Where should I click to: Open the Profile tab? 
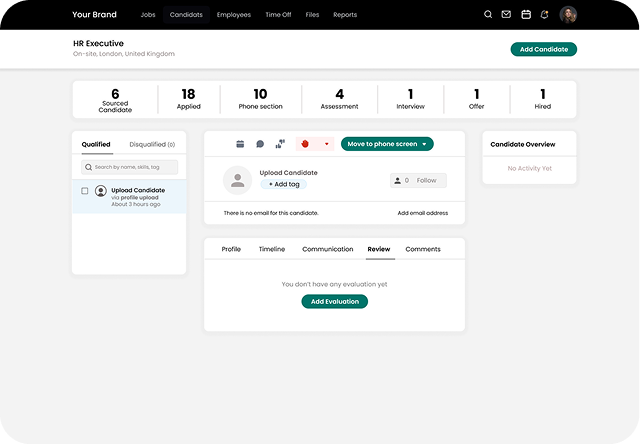[x=231, y=249]
